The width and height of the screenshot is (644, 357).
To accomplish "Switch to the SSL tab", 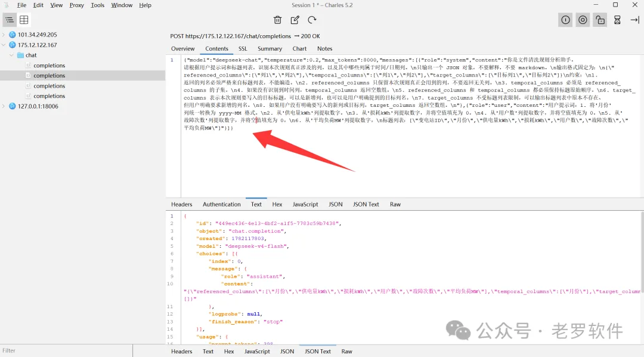I will (x=243, y=48).
